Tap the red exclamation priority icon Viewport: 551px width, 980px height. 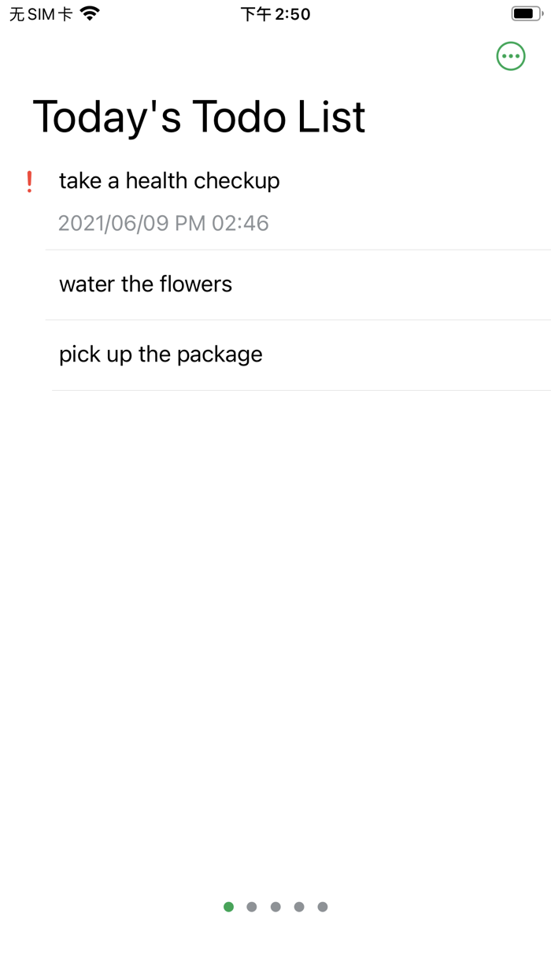click(29, 180)
